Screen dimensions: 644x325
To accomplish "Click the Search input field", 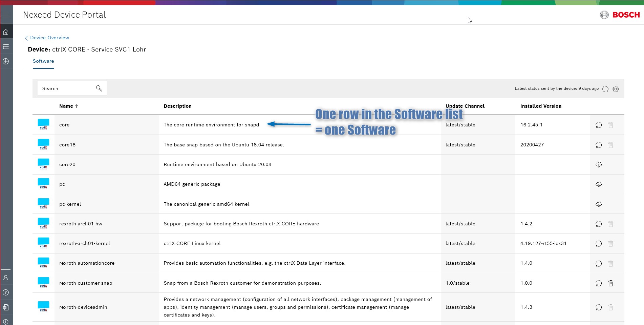I will click(66, 88).
